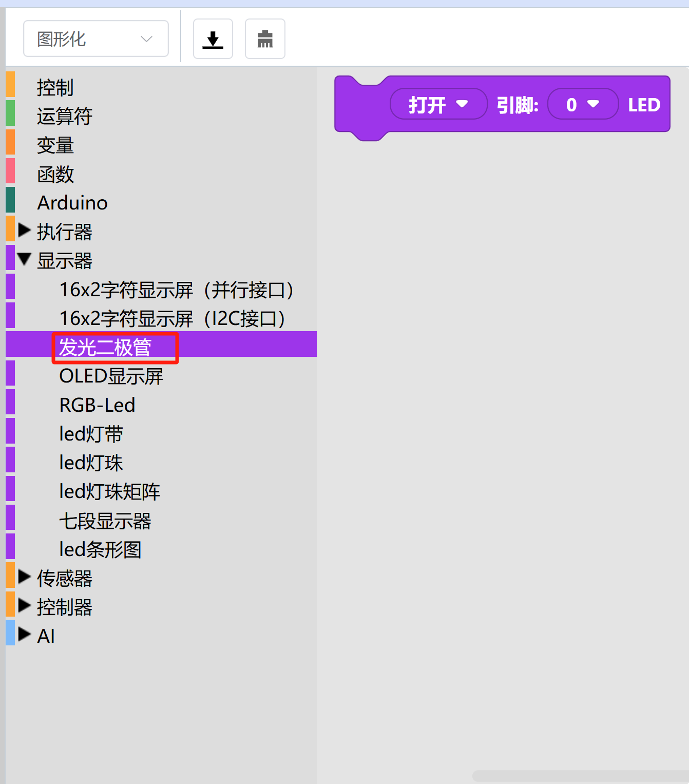
Task: Click the clean-up broom icon button
Action: pos(265,39)
